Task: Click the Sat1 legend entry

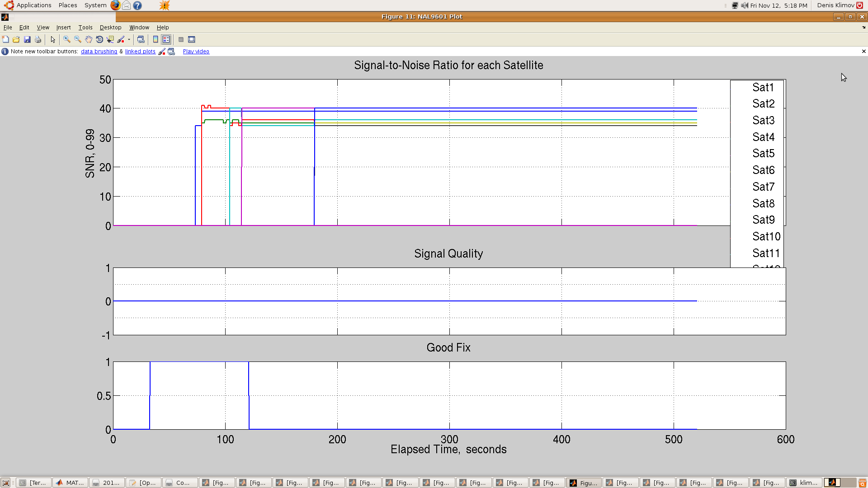Action: [x=763, y=88]
